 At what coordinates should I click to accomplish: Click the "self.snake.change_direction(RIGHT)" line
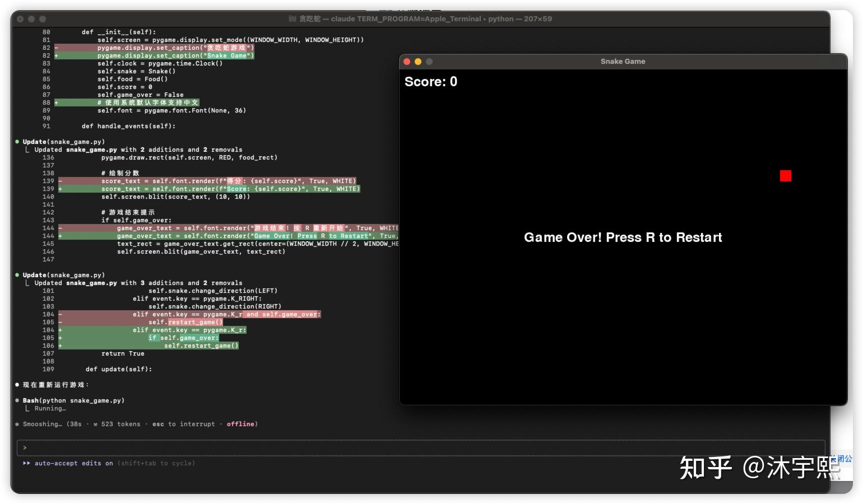pyautogui.click(x=215, y=306)
